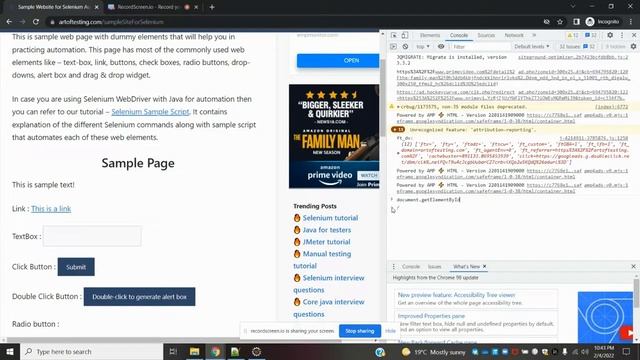Reload the page with refresh icon
Viewport: 640px width, 360px height.
click(36, 22)
